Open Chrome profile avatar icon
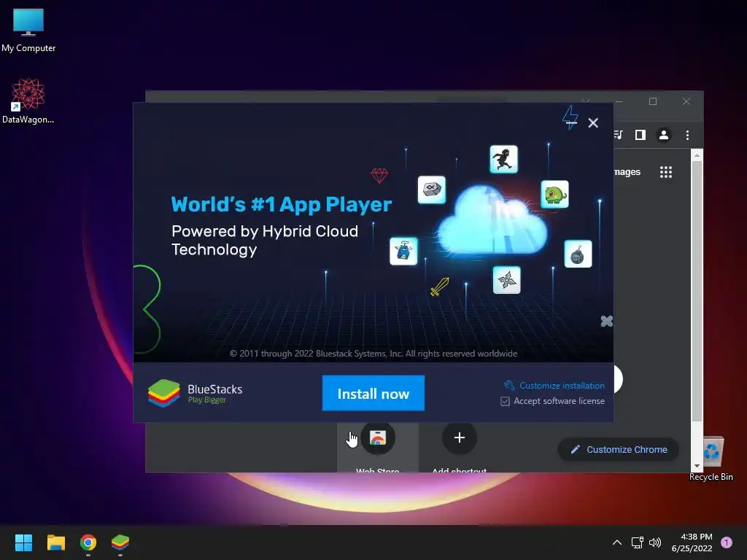 (664, 135)
